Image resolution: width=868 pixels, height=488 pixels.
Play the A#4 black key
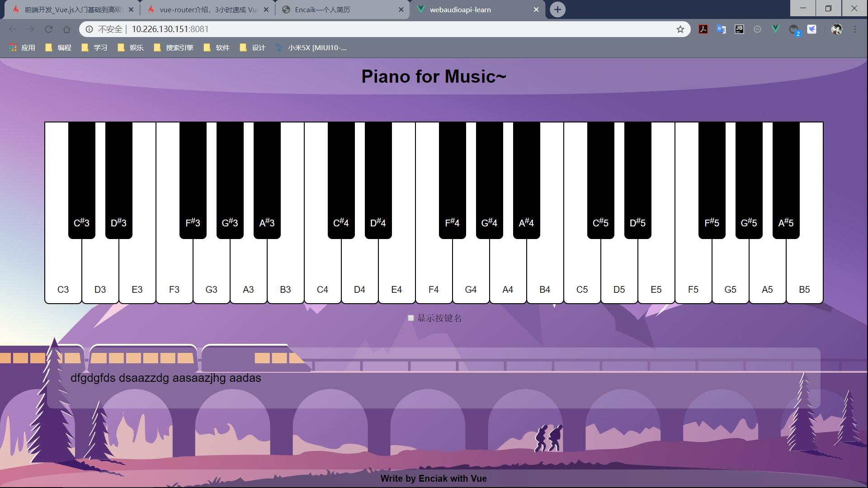tap(526, 181)
